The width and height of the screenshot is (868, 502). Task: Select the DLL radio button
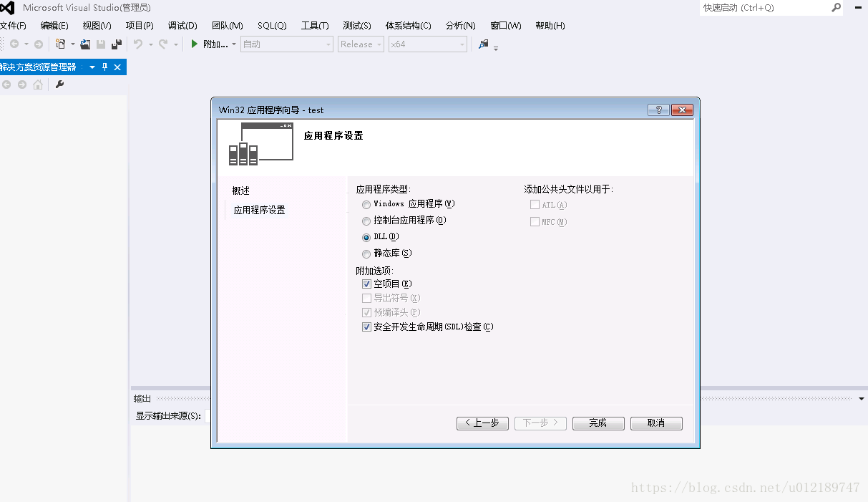pos(366,238)
